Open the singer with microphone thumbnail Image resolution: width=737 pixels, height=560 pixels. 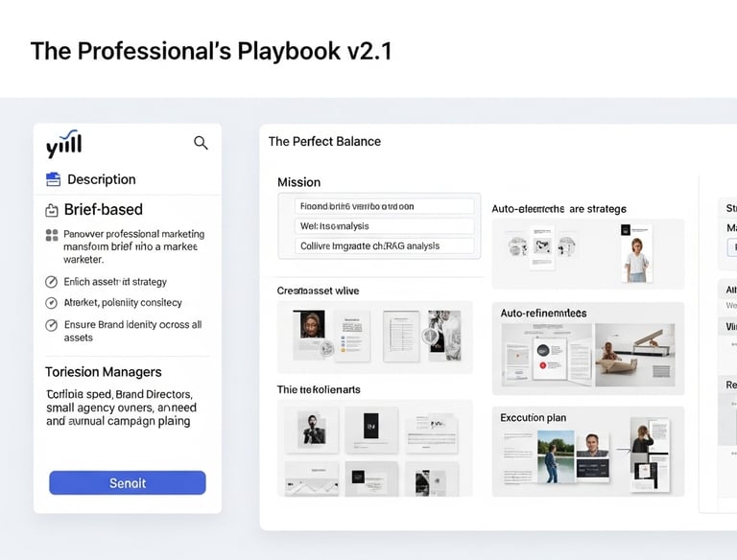(x=312, y=430)
